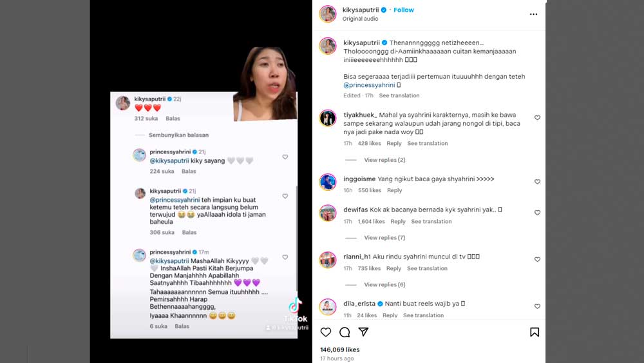Screen dimensions: 644x363
Task: Expand View replies (7) under dewifas
Action: [x=384, y=238]
